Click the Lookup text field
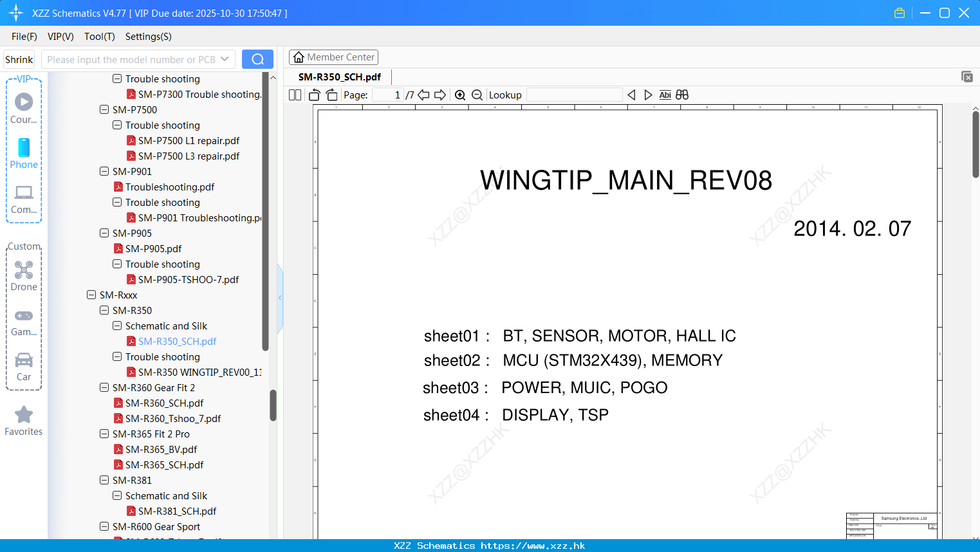The image size is (980, 552). 574,95
